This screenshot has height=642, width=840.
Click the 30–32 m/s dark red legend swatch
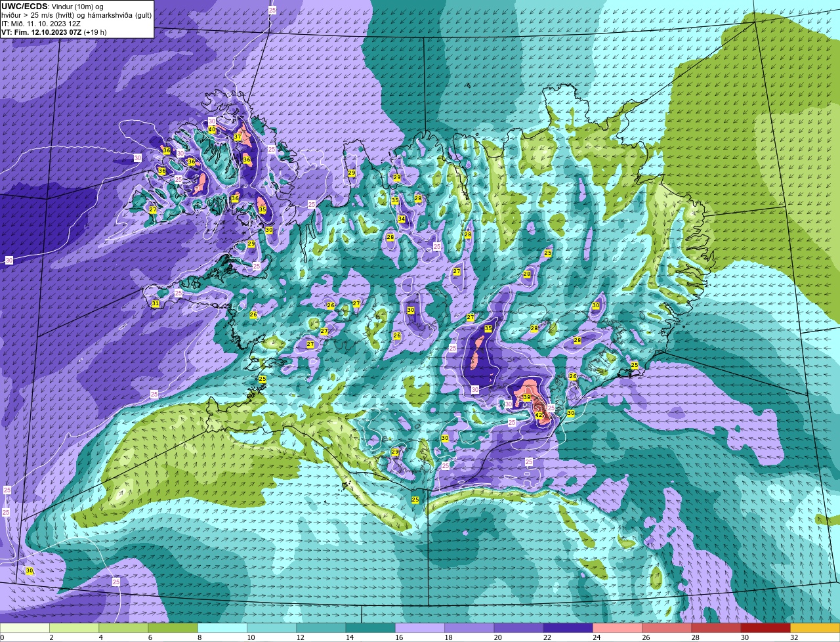[766, 628]
